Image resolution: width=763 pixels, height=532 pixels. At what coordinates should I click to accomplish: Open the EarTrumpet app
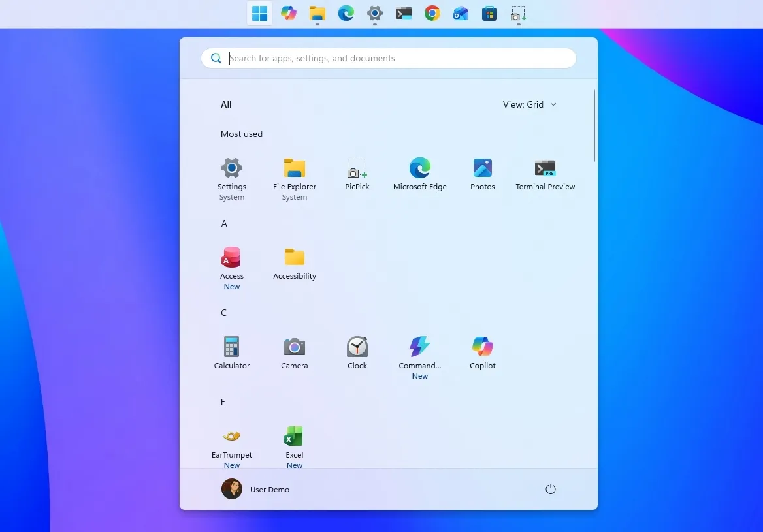pos(232,446)
